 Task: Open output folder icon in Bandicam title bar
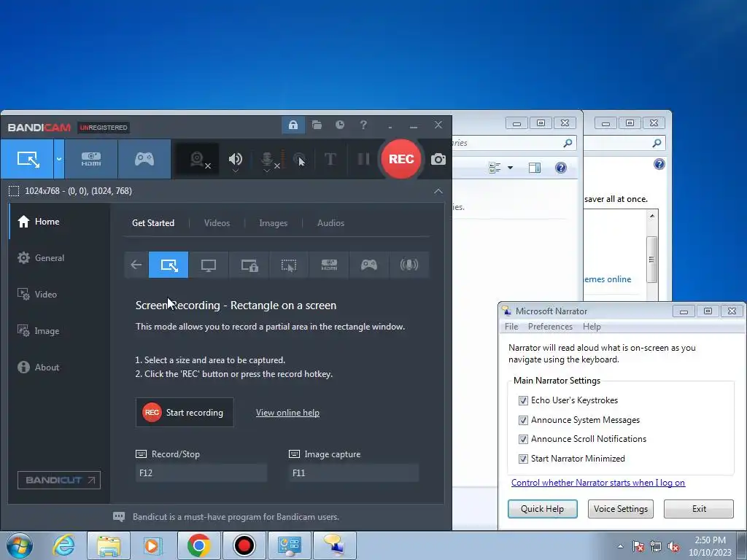[317, 125]
